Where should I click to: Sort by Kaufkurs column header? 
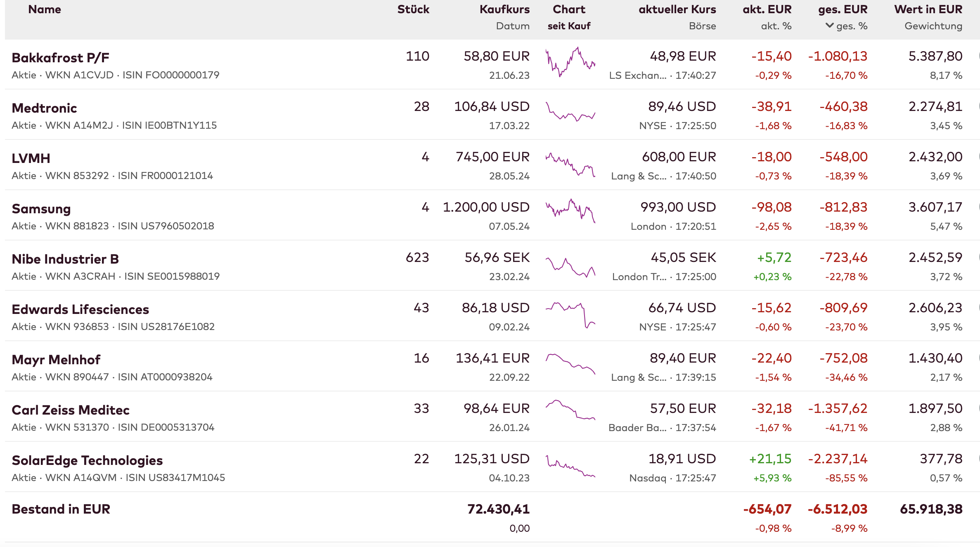tap(504, 9)
